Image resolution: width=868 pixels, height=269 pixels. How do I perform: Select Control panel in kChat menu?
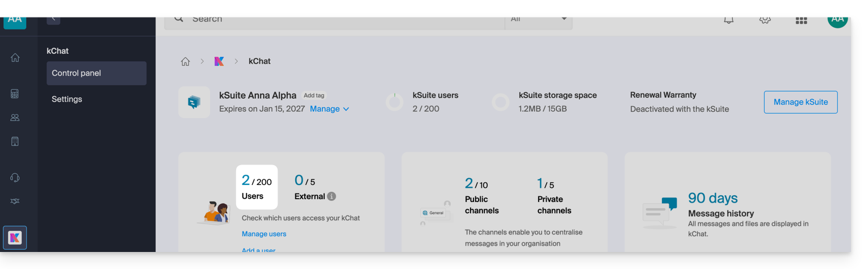pos(97,73)
